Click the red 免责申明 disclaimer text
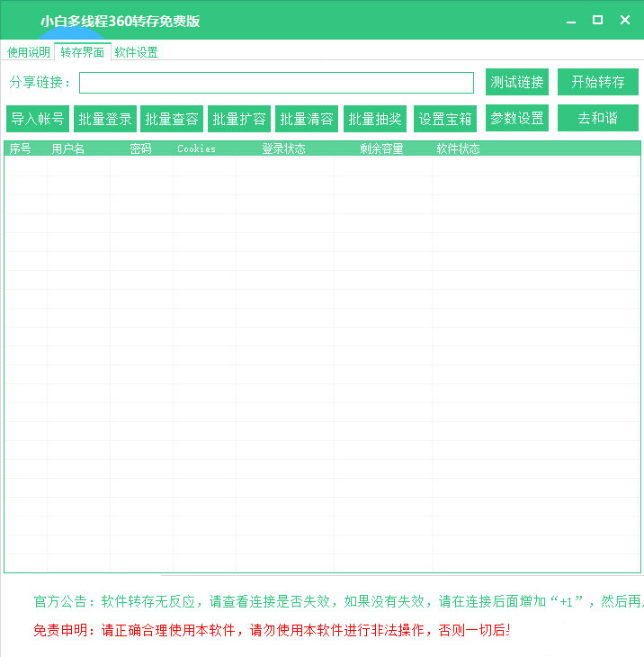 click(x=272, y=630)
